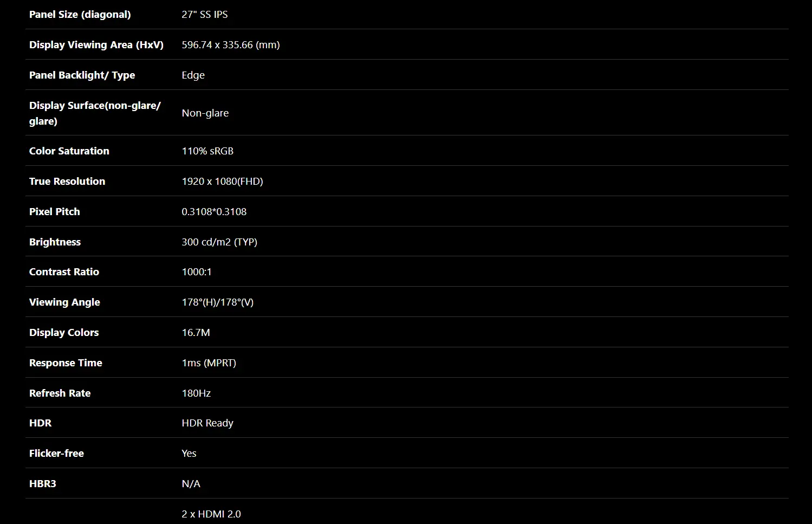Click the 2 x HDMI 2.0 text
The width and height of the screenshot is (812, 524).
click(211, 514)
